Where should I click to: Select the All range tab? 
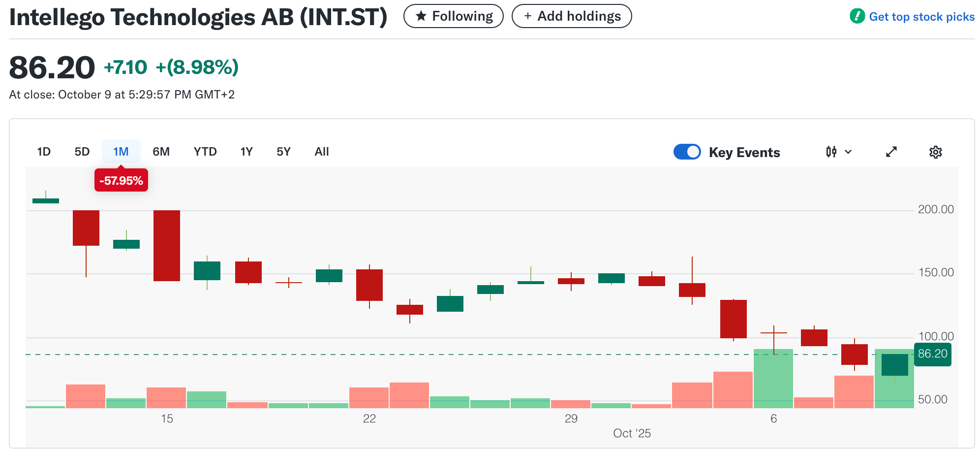click(x=322, y=152)
